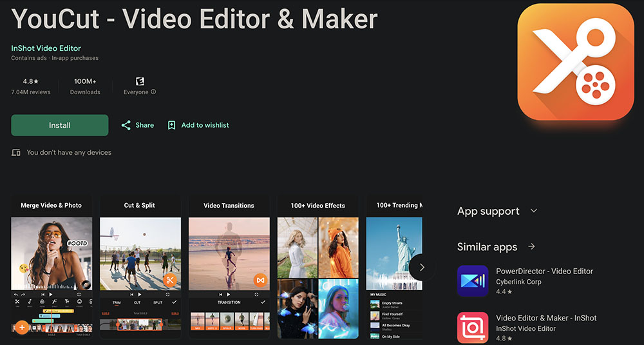
Task: Open 100+ Video Effects screenshot
Action: (x=317, y=267)
